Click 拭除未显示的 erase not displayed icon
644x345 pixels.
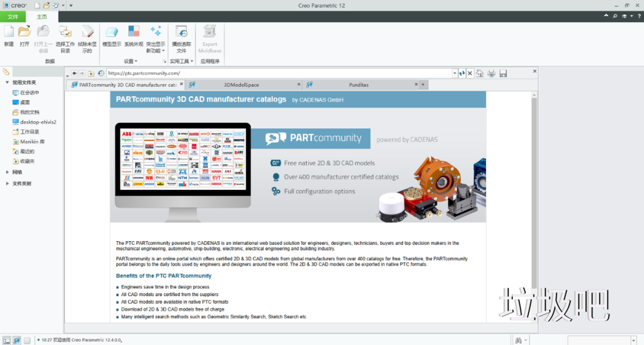87,35
